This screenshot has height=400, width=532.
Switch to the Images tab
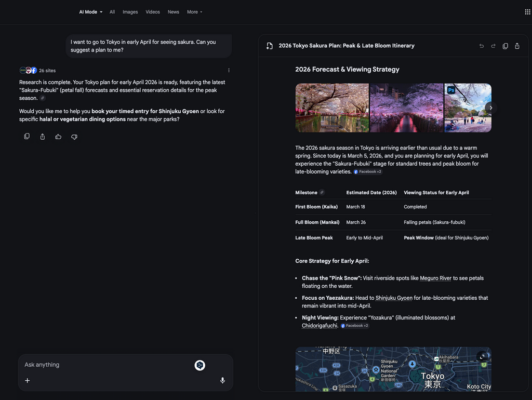tap(130, 12)
